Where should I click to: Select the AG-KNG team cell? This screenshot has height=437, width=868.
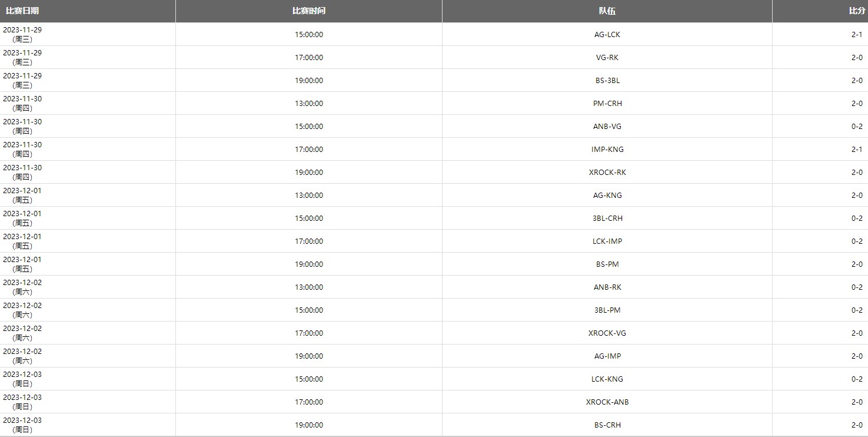[607, 195]
